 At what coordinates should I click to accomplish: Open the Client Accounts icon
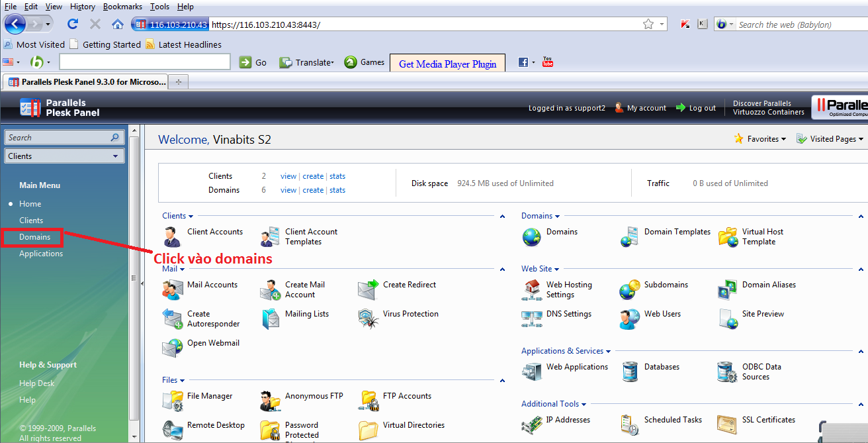(x=172, y=237)
